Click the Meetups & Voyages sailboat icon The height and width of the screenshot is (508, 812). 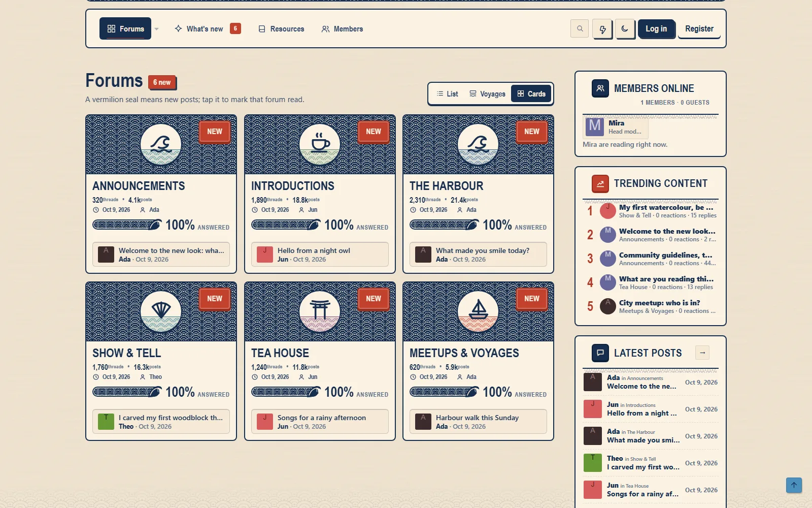tap(478, 311)
